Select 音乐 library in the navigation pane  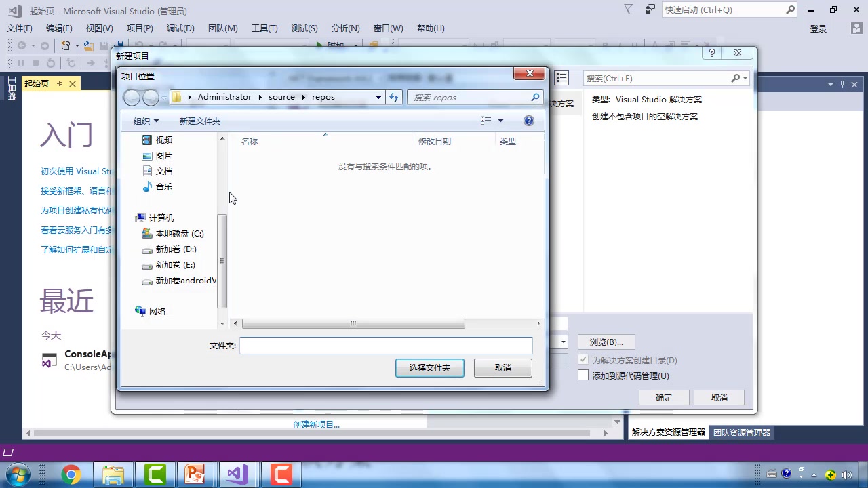[x=157, y=186]
